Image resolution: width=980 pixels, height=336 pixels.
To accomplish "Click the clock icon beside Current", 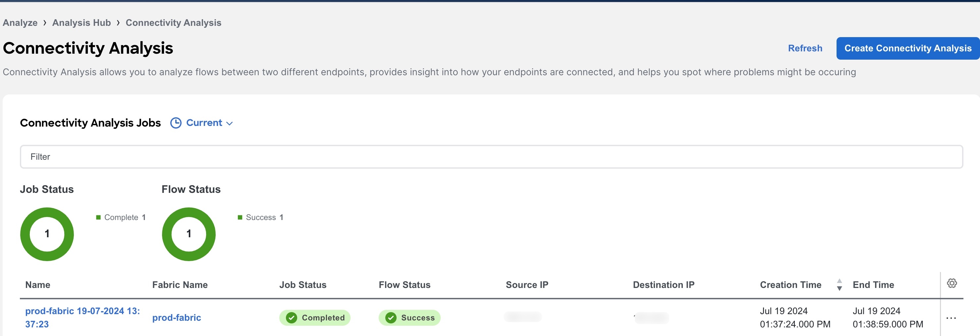I will 176,123.
